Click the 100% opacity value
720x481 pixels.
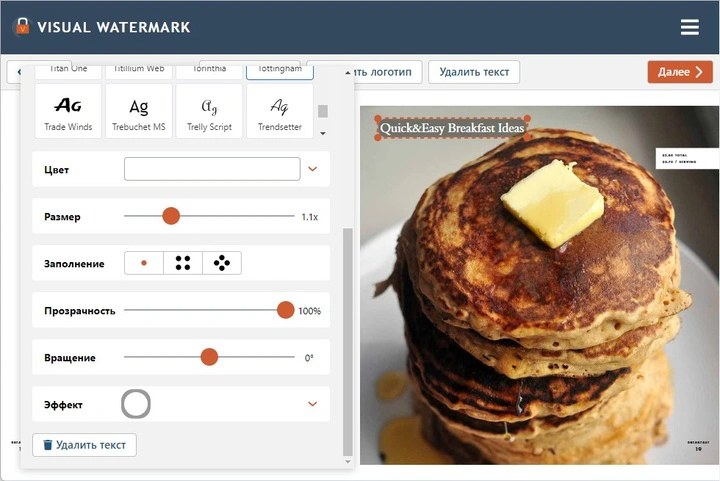point(310,311)
